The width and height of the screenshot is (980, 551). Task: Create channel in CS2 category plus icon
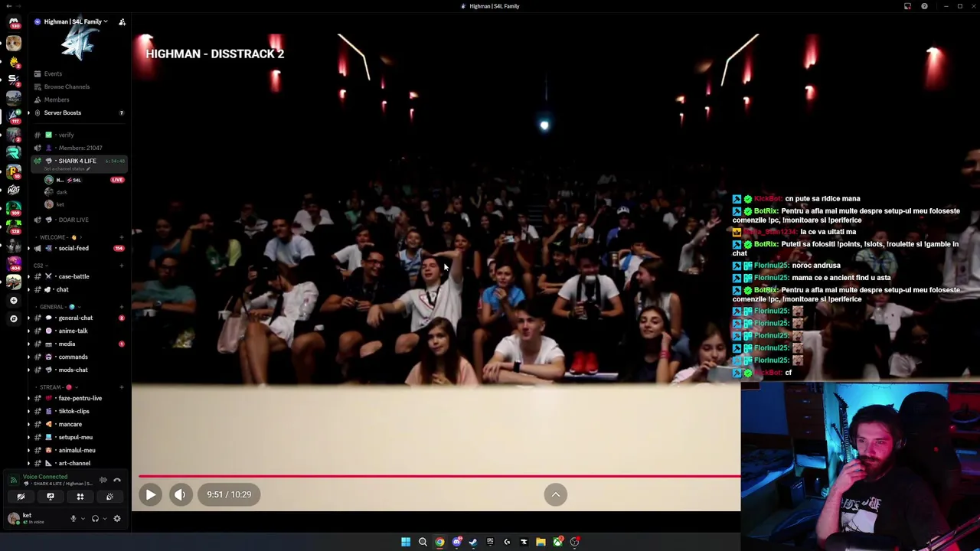(x=122, y=265)
